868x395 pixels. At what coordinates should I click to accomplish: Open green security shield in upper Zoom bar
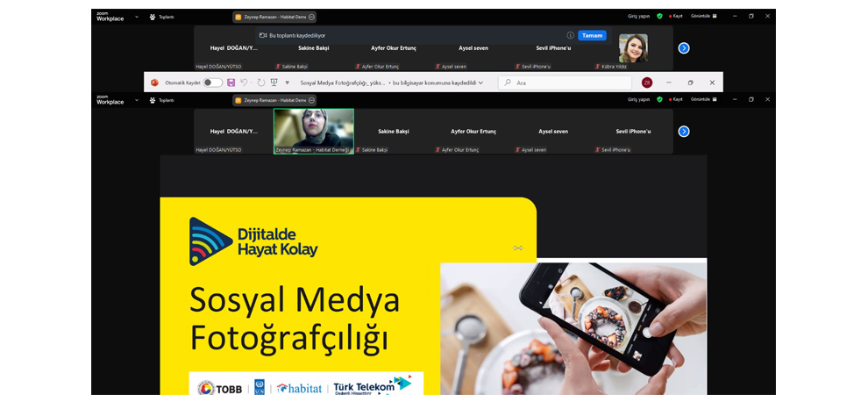coord(659,16)
